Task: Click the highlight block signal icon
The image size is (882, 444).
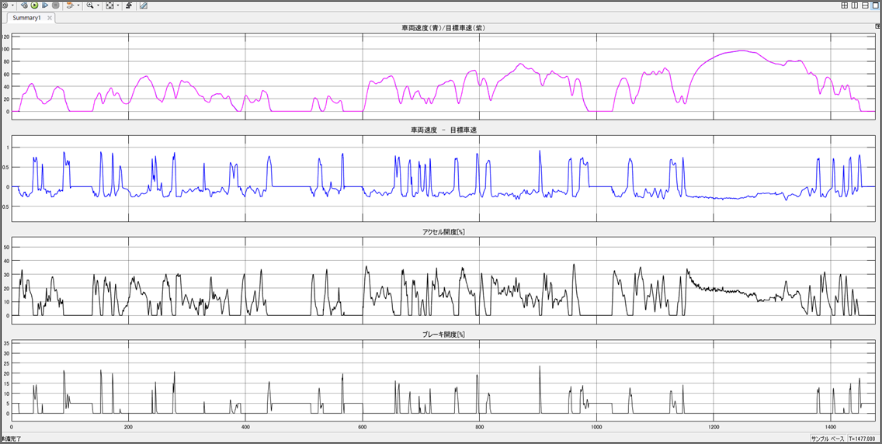Action: [x=70, y=5]
